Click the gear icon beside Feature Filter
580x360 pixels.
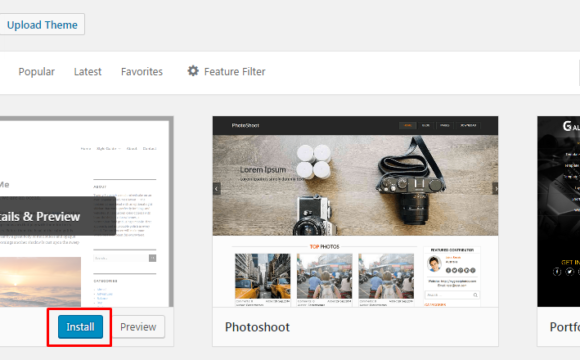193,71
